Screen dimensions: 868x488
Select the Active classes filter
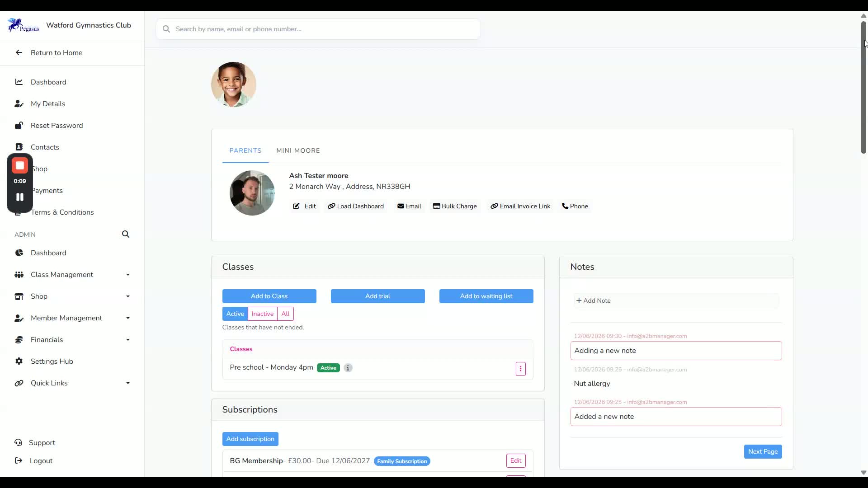[x=235, y=314]
